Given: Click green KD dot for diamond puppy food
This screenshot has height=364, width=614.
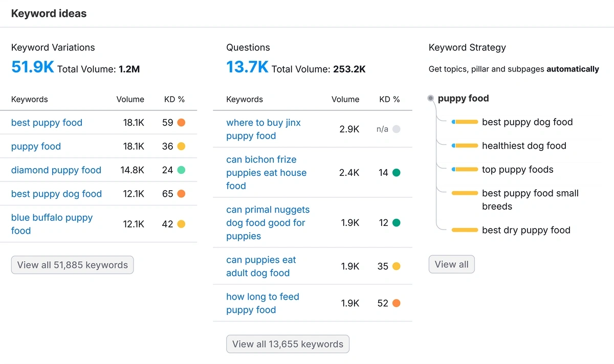Looking at the screenshot, I should pos(181,170).
